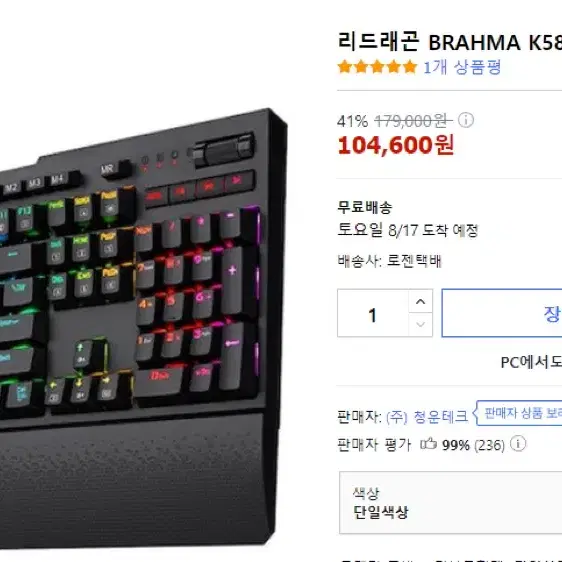Click the 리드래곤 BRAHMA product title
562x562 pixels.
pyautogui.click(x=450, y=42)
